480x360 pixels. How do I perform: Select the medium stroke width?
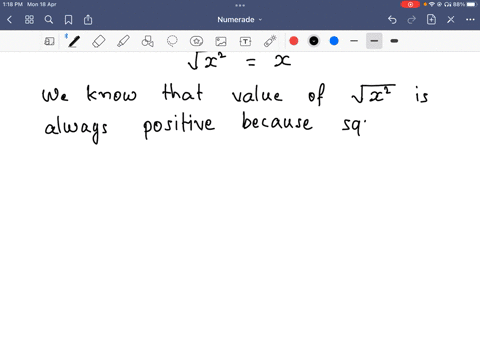pos(374,41)
